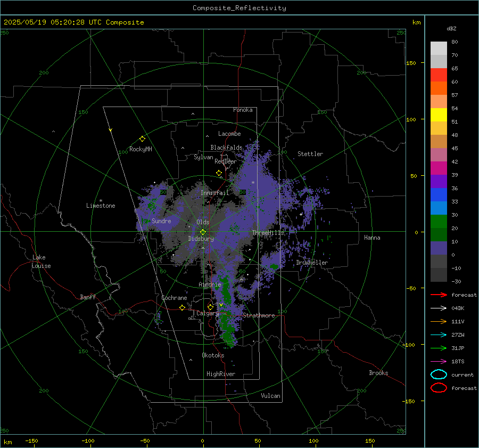Click the yellow radar-center diamond above Didsbury
479x448 pixels.
pos(203,232)
